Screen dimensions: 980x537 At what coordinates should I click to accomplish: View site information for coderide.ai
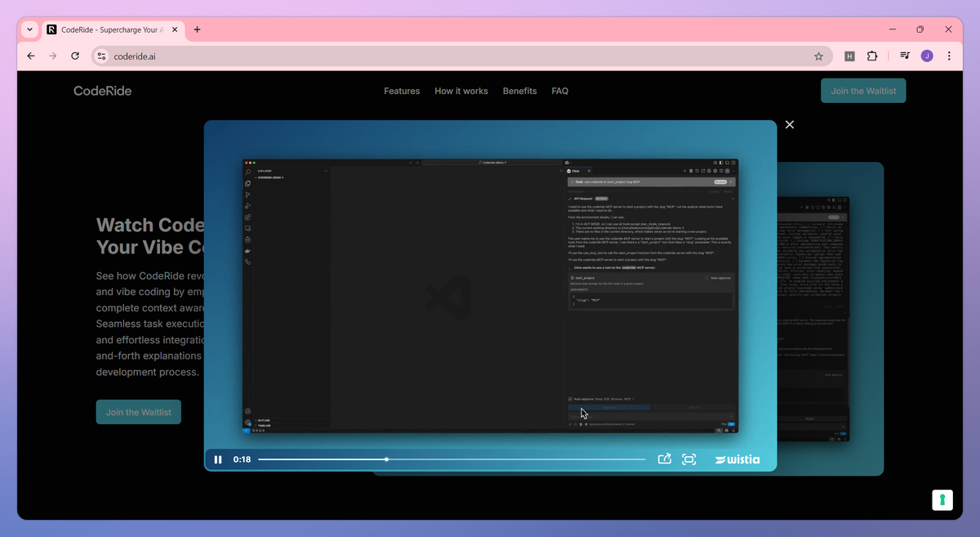tap(101, 56)
